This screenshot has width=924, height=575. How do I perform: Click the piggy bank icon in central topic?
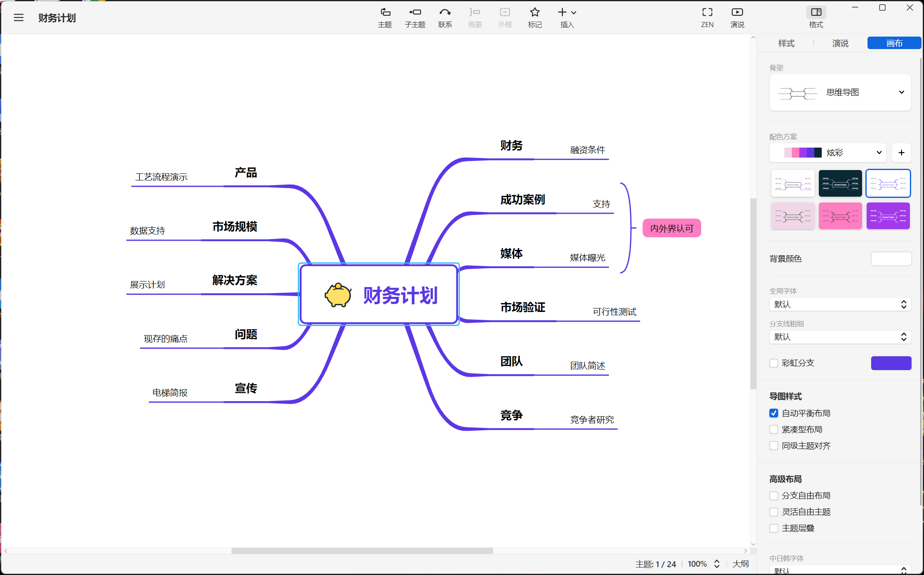point(338,295)
